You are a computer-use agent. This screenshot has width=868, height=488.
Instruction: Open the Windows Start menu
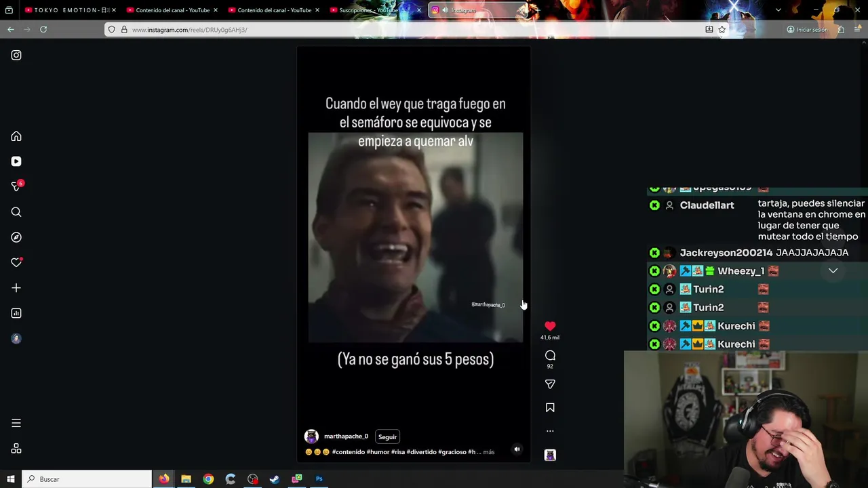(11, 479)
